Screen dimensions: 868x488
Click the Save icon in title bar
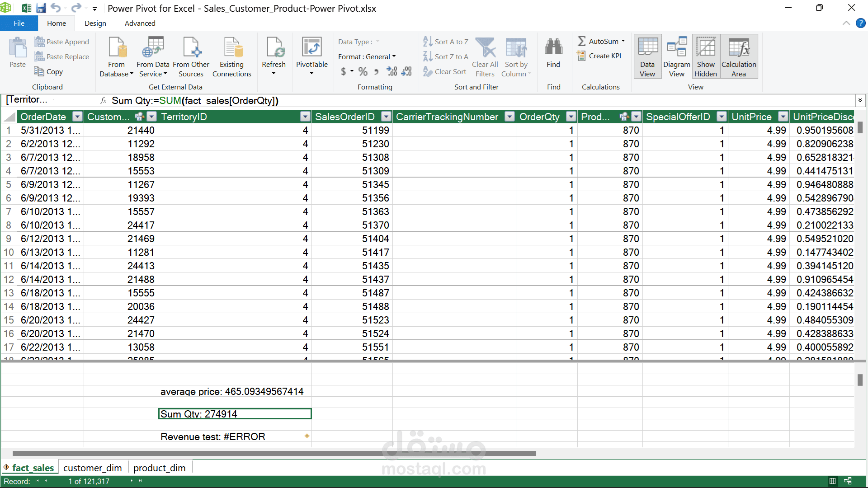[x=41, y=8]
